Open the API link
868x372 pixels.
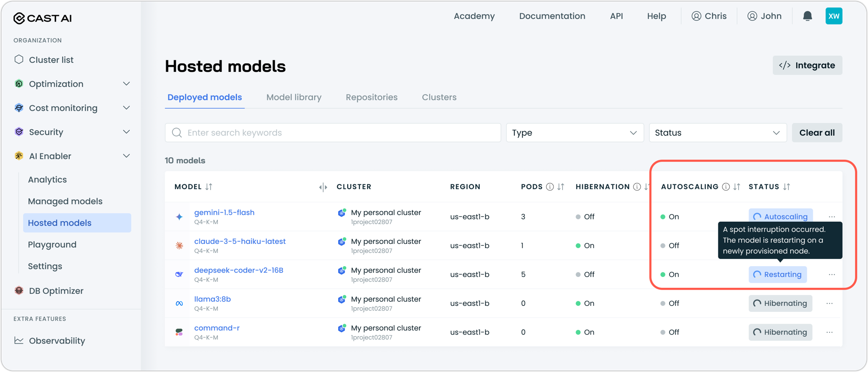[x=616, y=16]
